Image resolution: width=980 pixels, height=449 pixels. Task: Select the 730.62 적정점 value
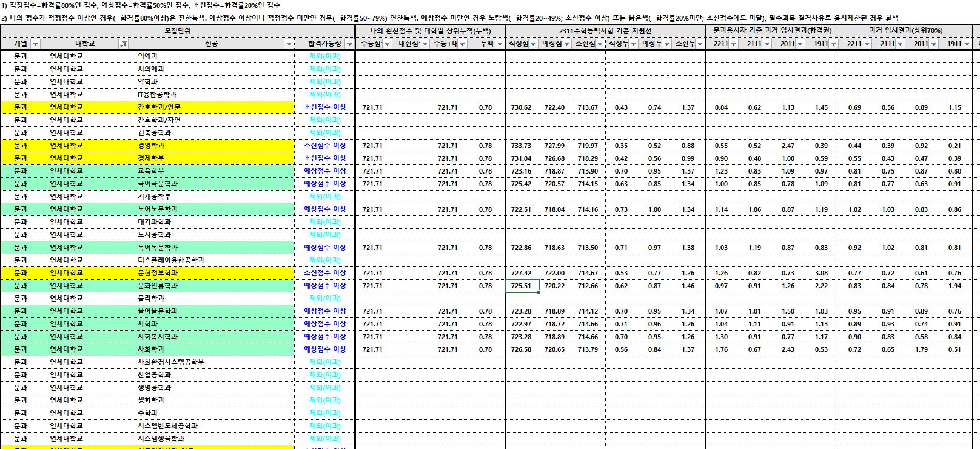[x=521, y=107]
